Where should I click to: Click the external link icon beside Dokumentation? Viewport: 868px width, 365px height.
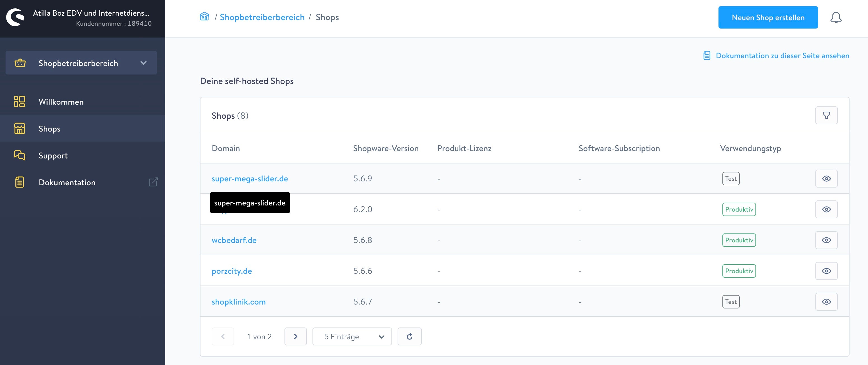(153, 182)
